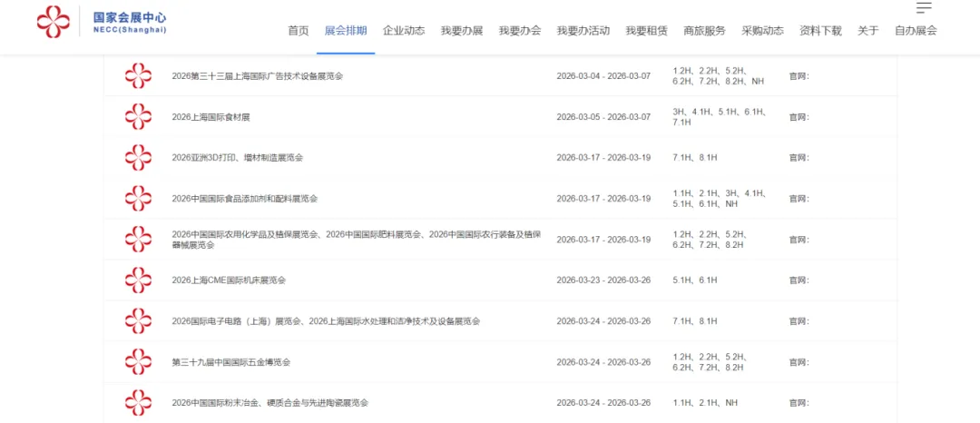Viewport: 980px width, 423px height.
Task: Open 2026上海CME国际机床展览会 entry
Action: coord(229,280)
